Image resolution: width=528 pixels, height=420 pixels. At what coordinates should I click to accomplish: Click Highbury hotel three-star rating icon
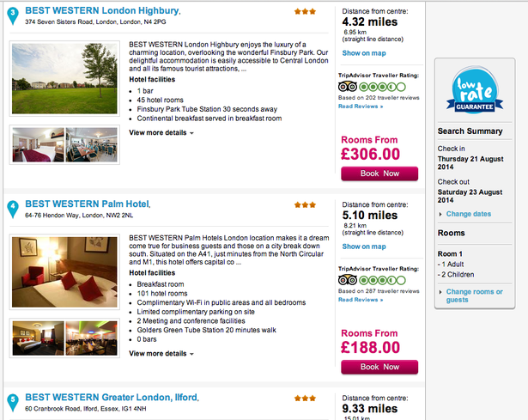tap(305, 11)
